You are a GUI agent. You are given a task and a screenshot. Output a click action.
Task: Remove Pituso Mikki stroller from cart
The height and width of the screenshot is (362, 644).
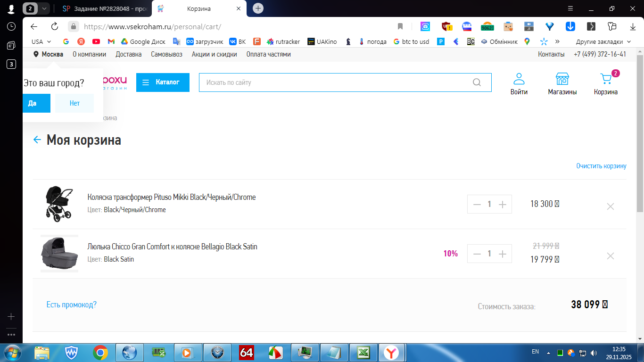pos(610,206)
